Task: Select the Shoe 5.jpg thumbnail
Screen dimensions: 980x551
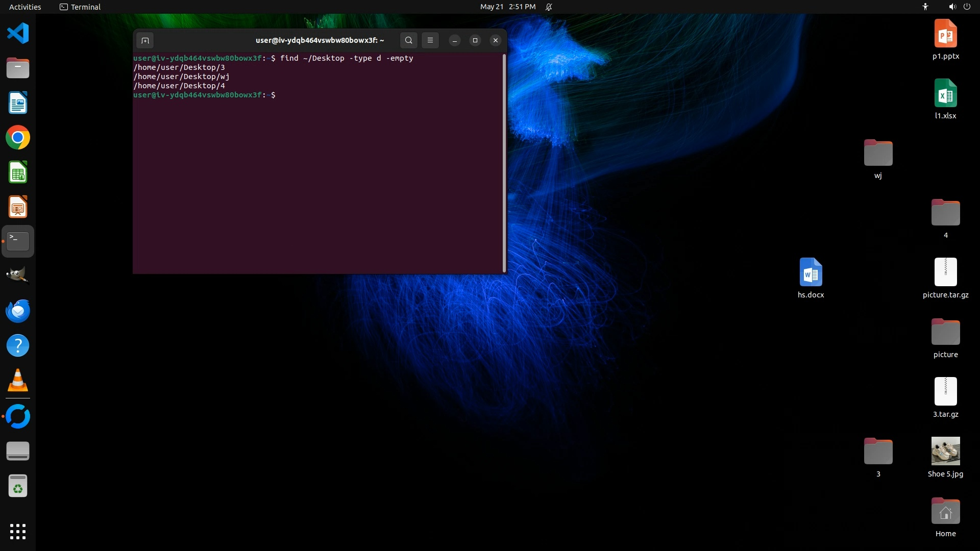Action: [x=945, y=451]
